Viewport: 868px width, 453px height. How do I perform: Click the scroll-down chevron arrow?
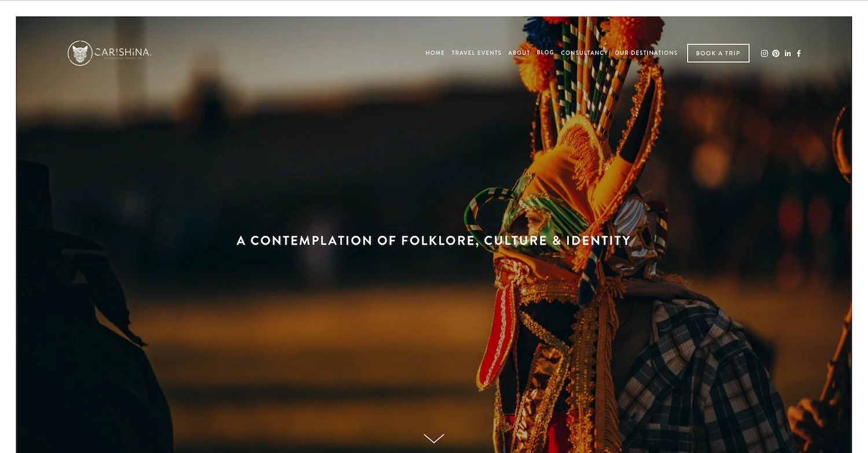click(434, 439)
